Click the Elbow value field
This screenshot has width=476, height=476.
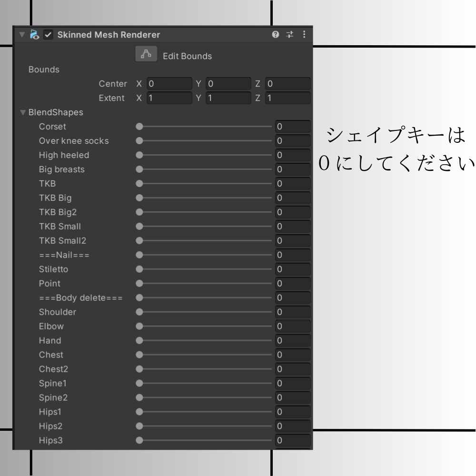(x=293, y=327)
